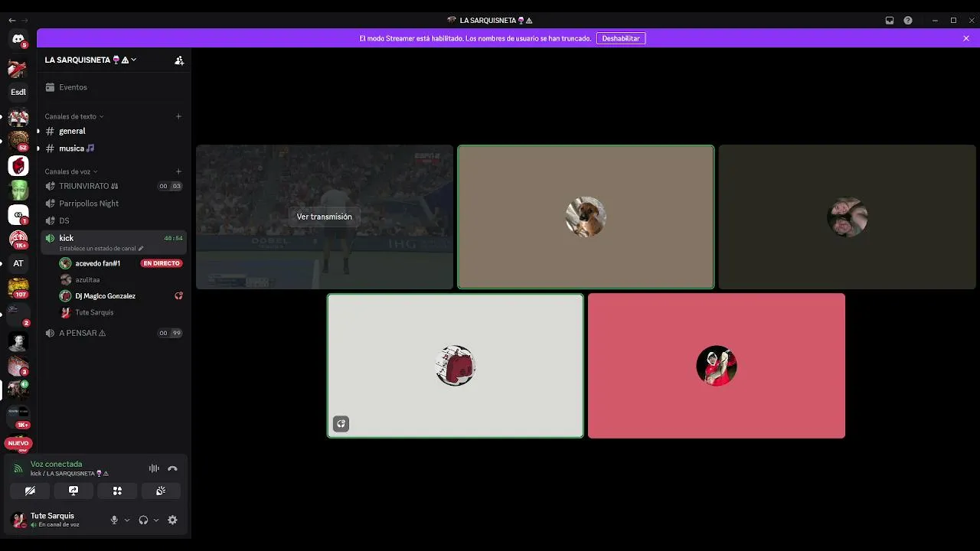The image size is (980, 551).
Task: Open Discord direct messages home button
Action: coord(18,38)
